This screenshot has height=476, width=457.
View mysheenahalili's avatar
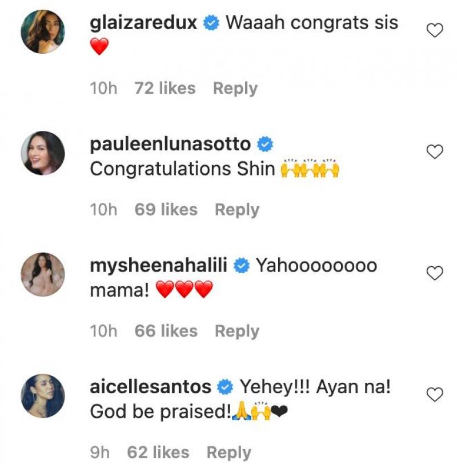(43, 274)
